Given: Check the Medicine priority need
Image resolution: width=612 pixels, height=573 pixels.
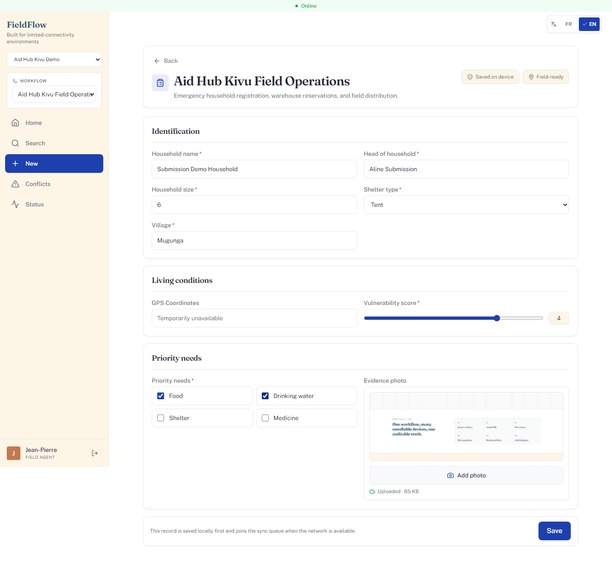Looking at the screenshot, I should click(x=265, y=418).
